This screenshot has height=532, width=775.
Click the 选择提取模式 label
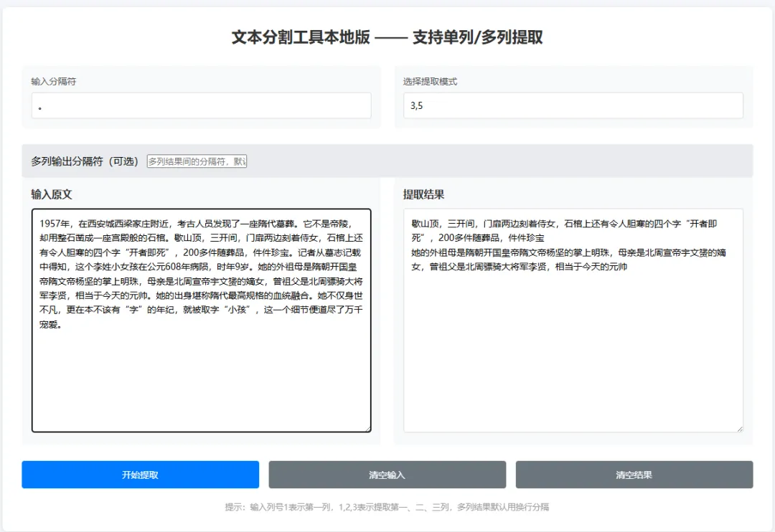click(x=430, y=82)
